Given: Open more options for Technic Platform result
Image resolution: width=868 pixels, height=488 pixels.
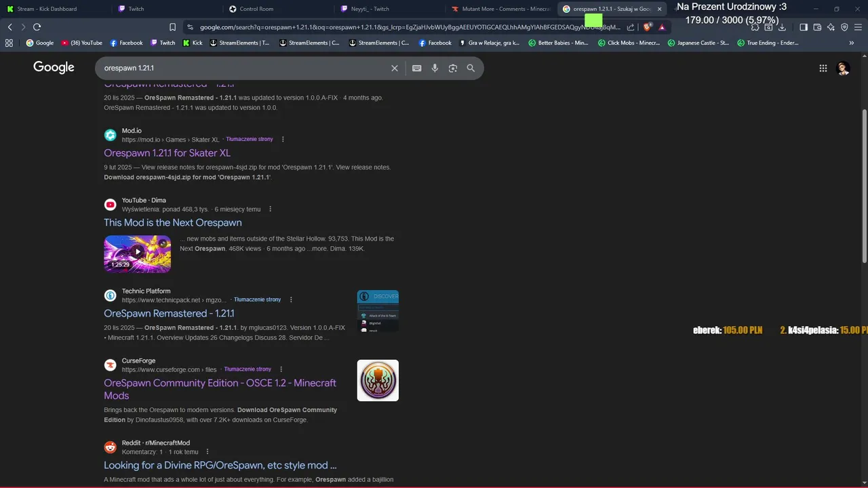Looking at the screenshot, I should tap(291, 300).
